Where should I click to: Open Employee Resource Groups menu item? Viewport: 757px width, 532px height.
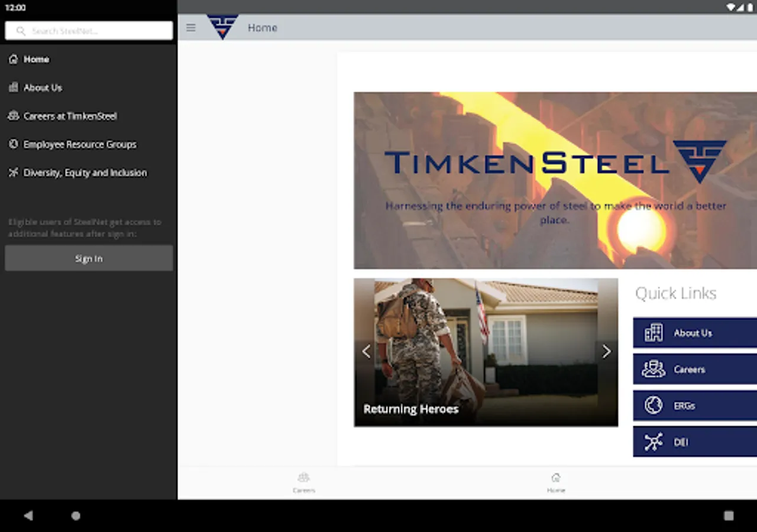pos(89,144)
